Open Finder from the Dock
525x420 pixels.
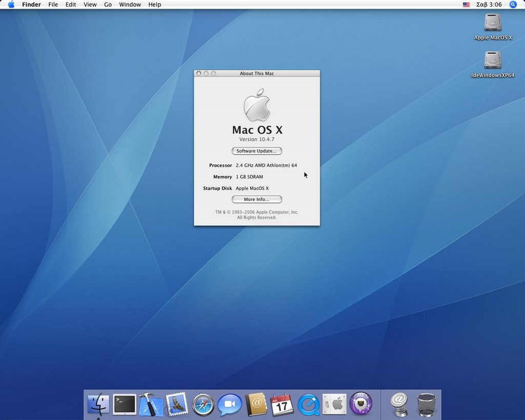[x=98, y=404]
